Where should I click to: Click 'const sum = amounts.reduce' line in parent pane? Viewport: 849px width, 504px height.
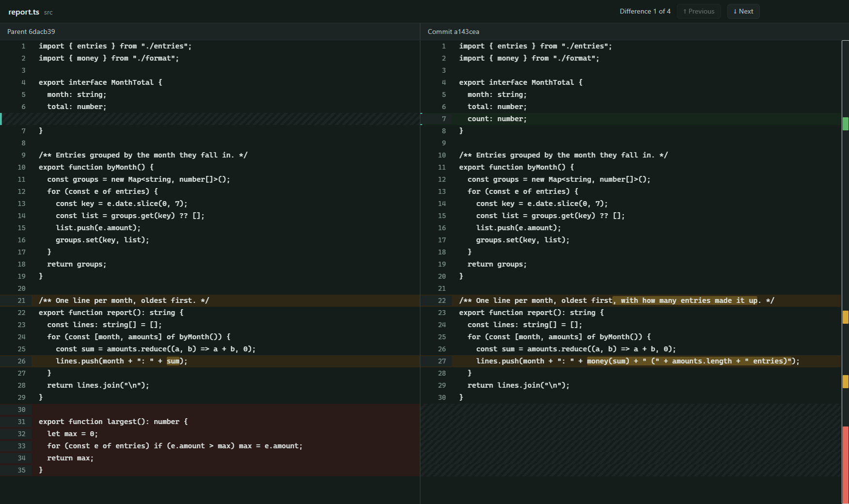(156, 349)
